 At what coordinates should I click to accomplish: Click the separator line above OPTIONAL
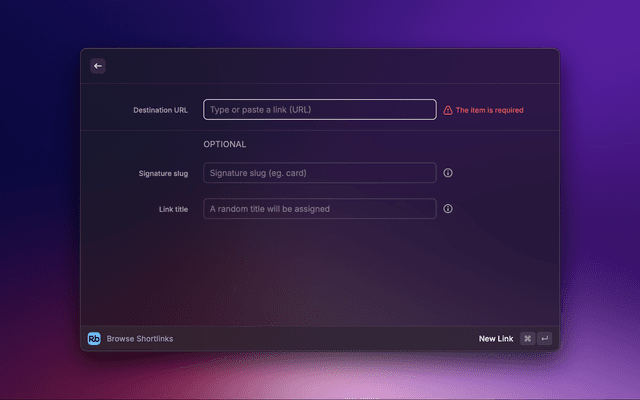tap(320, 130)
